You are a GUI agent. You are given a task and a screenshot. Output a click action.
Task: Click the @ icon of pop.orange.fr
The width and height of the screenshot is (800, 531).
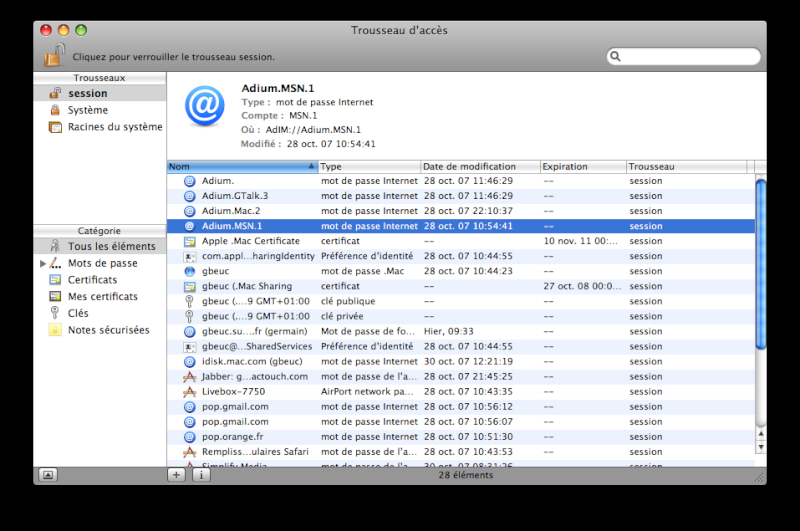pyautogui.click(x=189, y=437)
